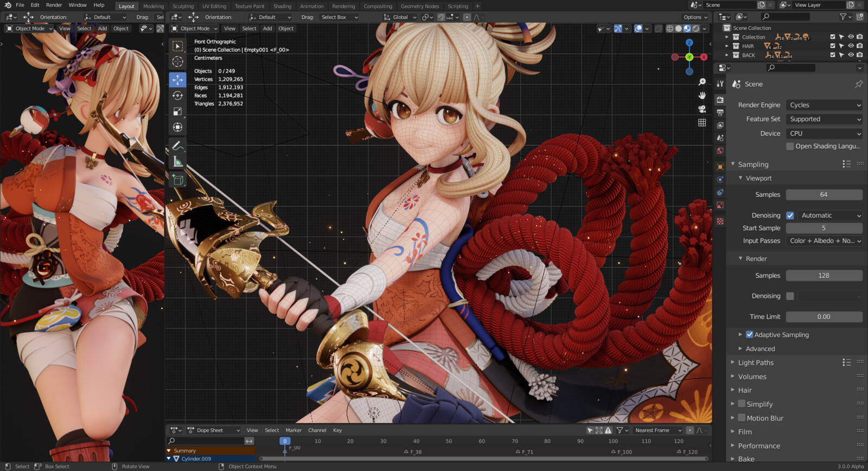
Task: Open the Input Passes dropdown
Action: point(824,241)
